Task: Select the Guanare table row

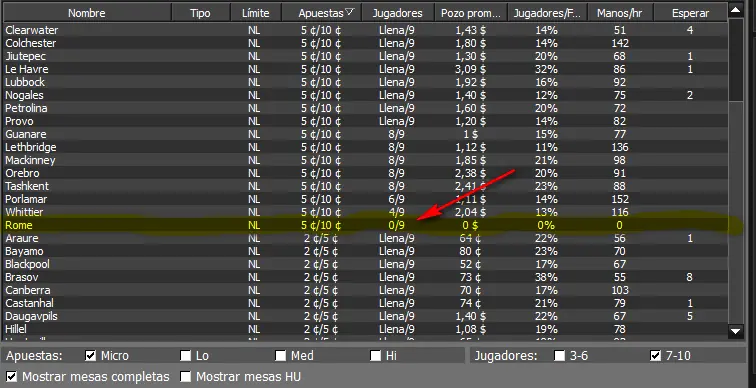Action: point(365,134)
